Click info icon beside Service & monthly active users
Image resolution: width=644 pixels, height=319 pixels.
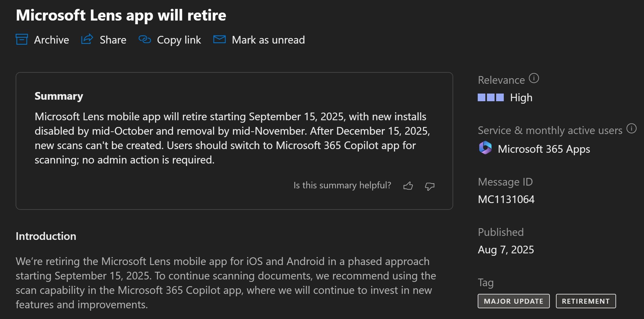631,129
